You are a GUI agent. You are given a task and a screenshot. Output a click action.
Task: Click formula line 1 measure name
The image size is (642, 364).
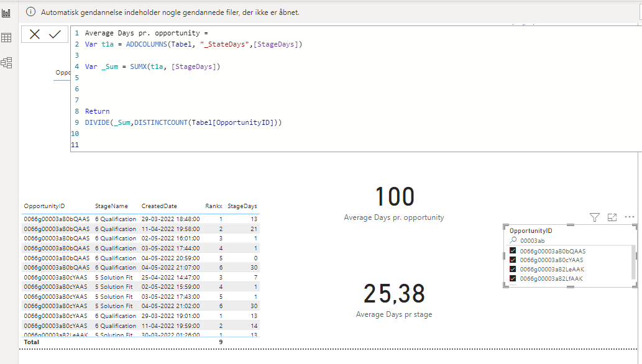pyautogui.click(x=142, y=33)
